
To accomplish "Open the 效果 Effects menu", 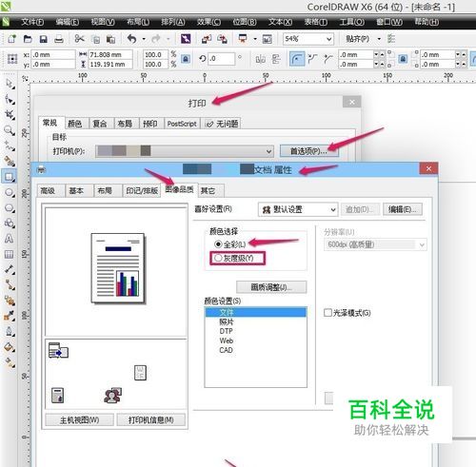I will (208, 22).
